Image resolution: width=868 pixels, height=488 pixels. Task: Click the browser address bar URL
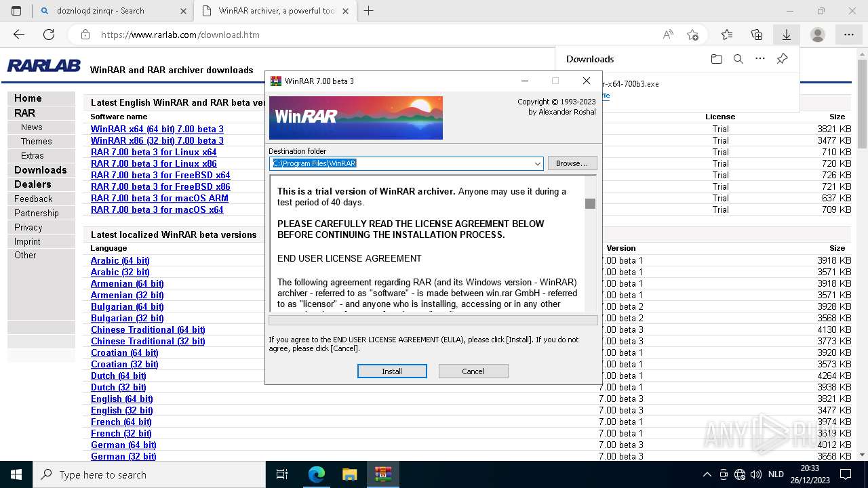pyautogui.click(x=180, y=35)
